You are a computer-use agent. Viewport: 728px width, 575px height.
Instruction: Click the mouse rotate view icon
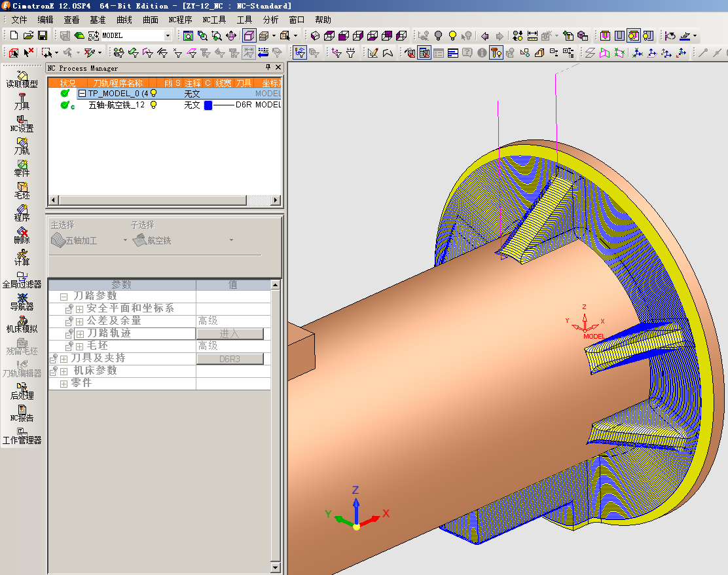pyautogui.click(x=230, y=36)
